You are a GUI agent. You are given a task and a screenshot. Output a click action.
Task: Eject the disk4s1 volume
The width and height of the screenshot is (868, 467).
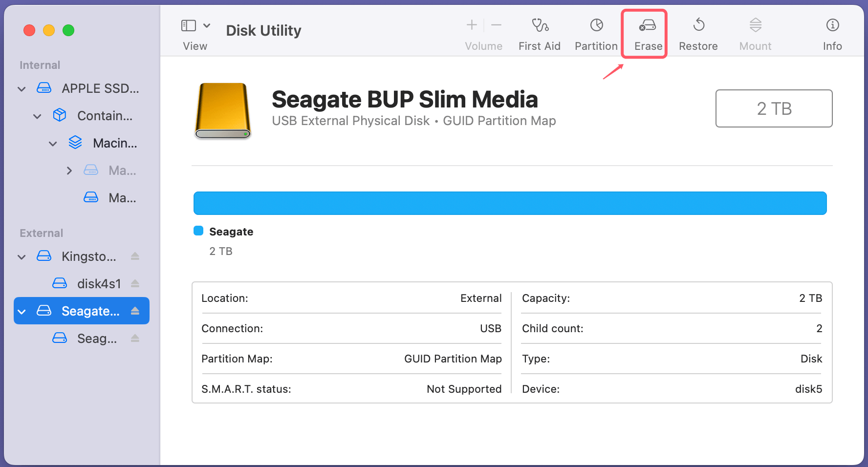click(x=135, y=283)
